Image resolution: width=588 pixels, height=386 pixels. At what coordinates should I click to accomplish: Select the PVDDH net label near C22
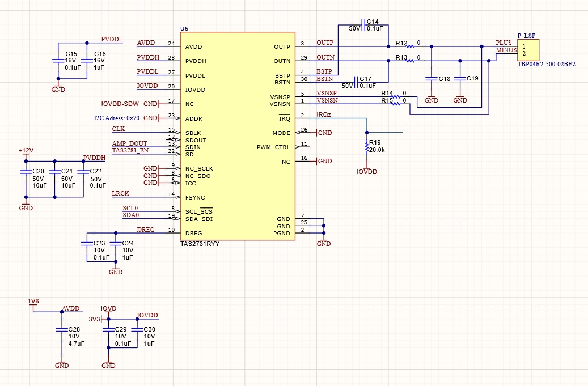[x=94, y=158]
